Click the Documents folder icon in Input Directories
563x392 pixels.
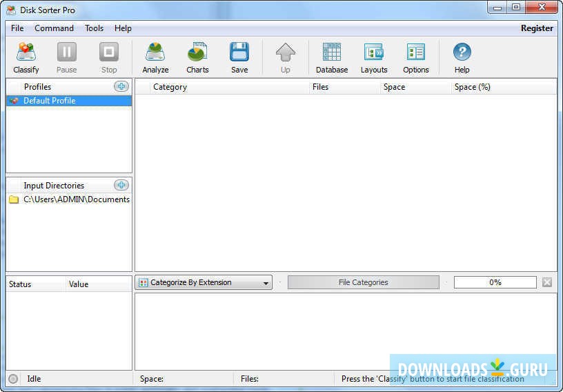point(14,199)
